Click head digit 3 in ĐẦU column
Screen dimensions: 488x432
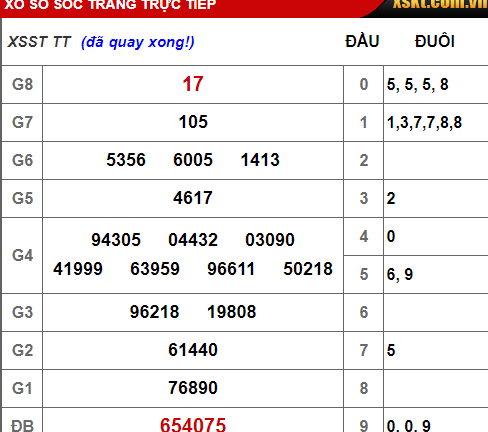point(364,198)
